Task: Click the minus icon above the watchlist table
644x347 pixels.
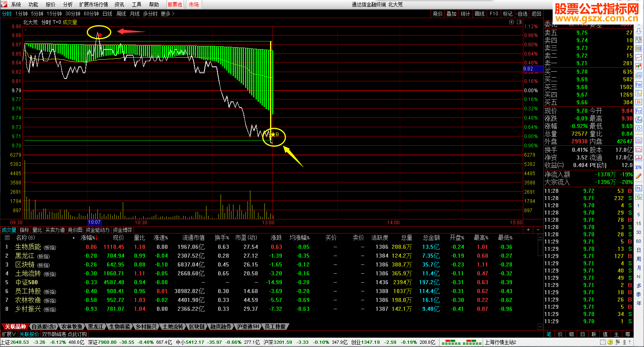Action: click(x=538, y=230)
